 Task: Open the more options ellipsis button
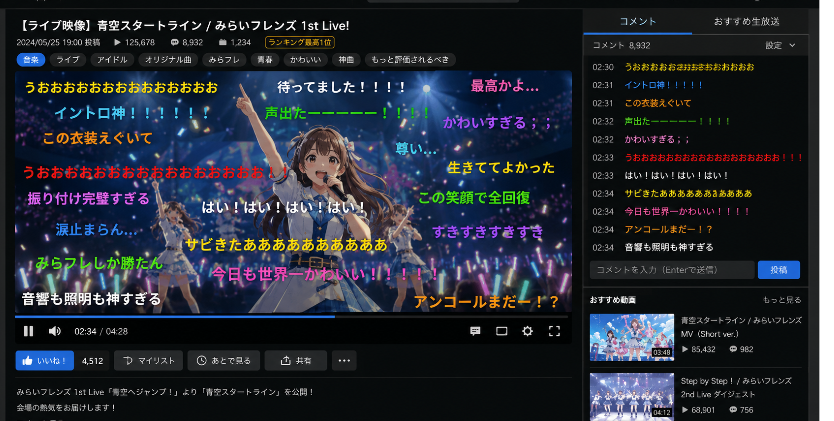pos(344,360)
